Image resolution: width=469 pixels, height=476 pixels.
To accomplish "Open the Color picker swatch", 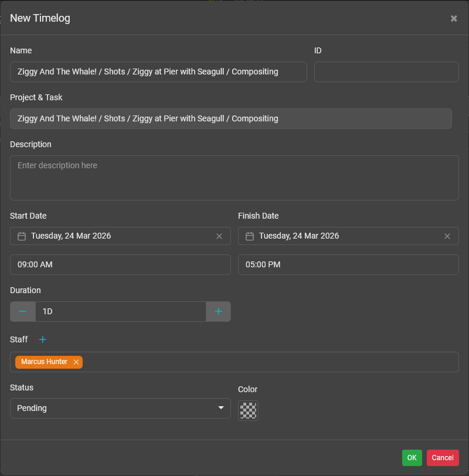I will pyautogui.click(x=248, y=410).
